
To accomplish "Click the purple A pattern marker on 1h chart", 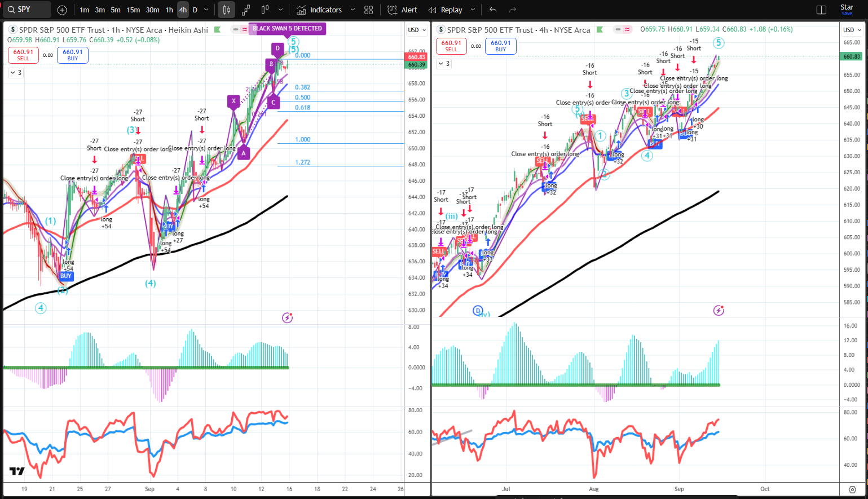I will point(244,153).
